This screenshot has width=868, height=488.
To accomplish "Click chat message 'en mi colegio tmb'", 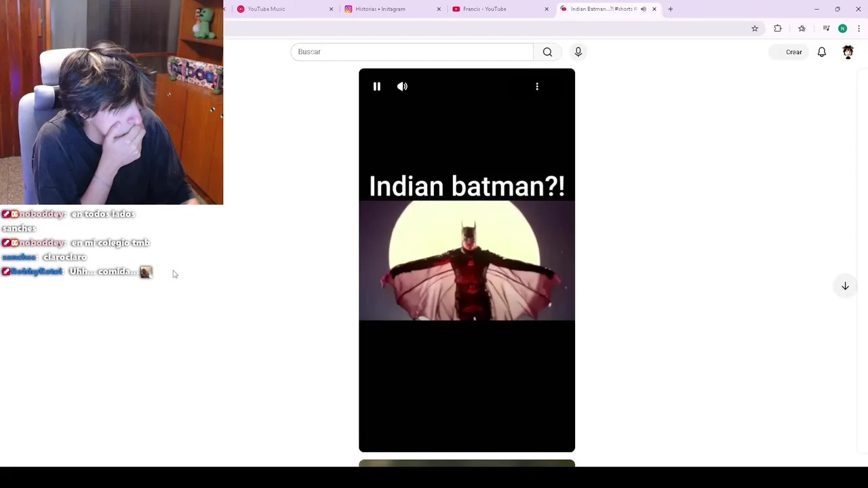I will (110, 243).
